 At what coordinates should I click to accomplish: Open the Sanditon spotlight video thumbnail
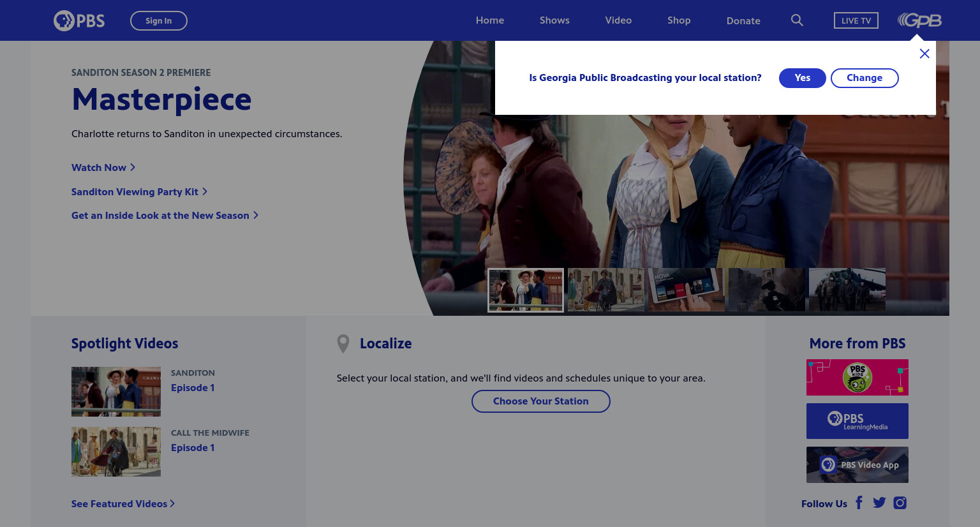(x=116, y=392)
